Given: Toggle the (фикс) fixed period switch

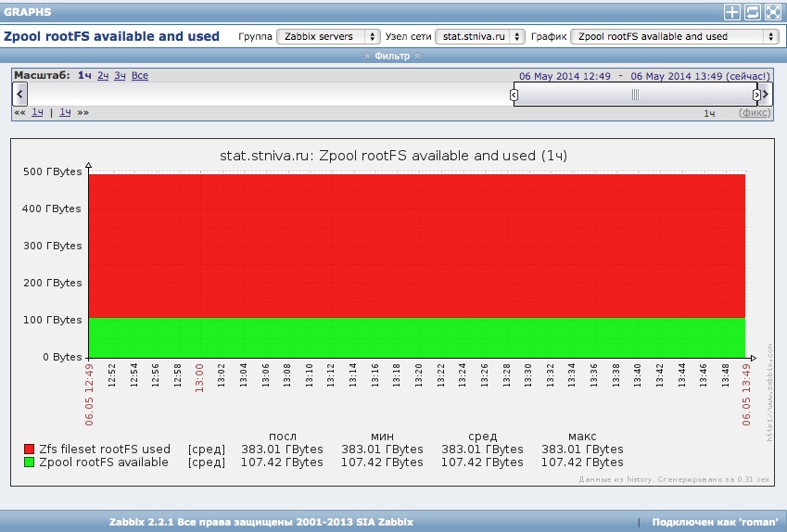Looking at the screenshot, I should coord(754,113).
